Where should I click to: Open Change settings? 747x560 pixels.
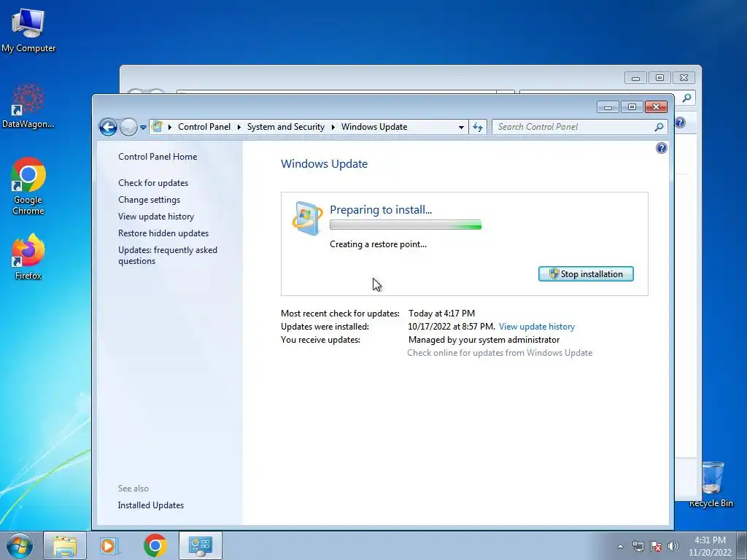[x=149, y=200]
